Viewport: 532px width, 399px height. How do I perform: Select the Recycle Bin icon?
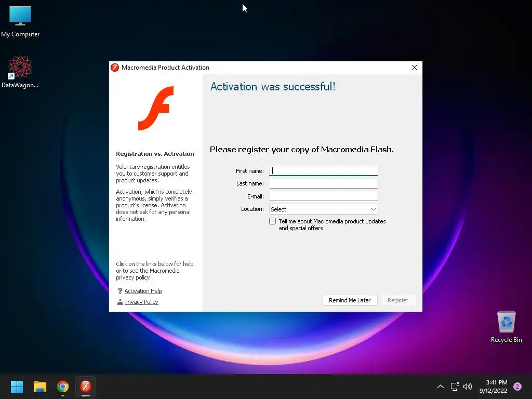click(506, 327)
